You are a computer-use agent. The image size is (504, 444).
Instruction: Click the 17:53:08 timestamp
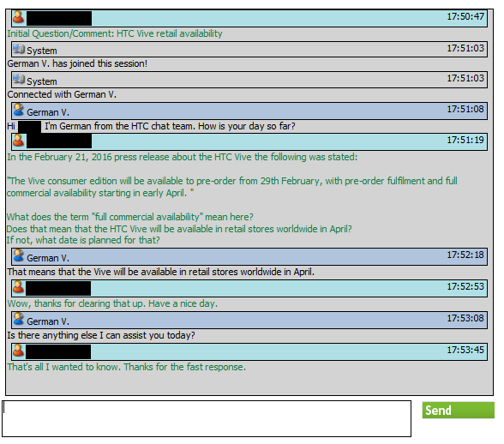click(465, 318)
